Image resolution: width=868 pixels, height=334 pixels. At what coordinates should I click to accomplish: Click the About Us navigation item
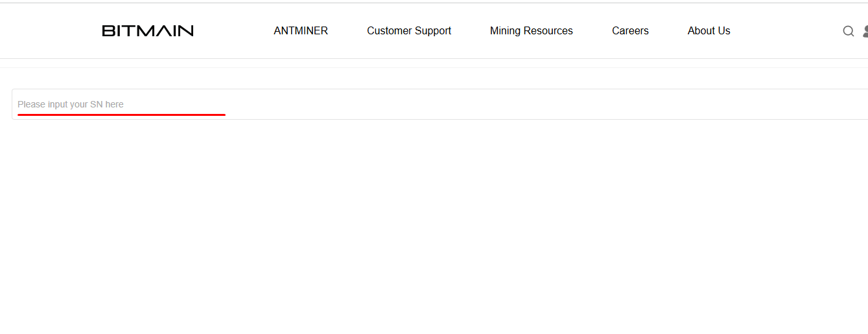pos(709,30)
